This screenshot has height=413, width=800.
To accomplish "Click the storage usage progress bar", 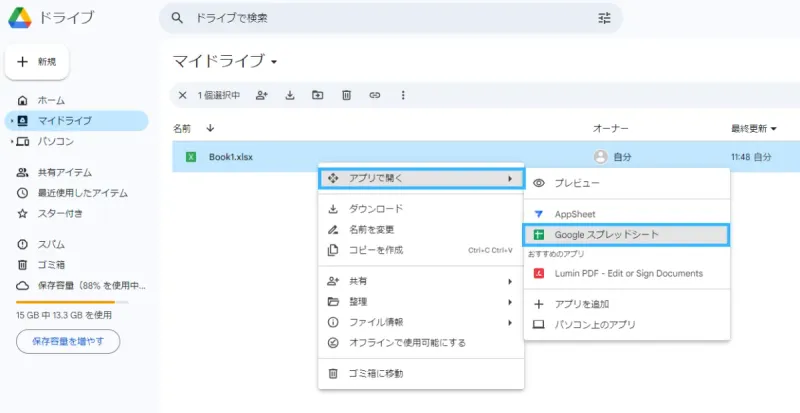I will pyautogui.click(x=72, y=302).
